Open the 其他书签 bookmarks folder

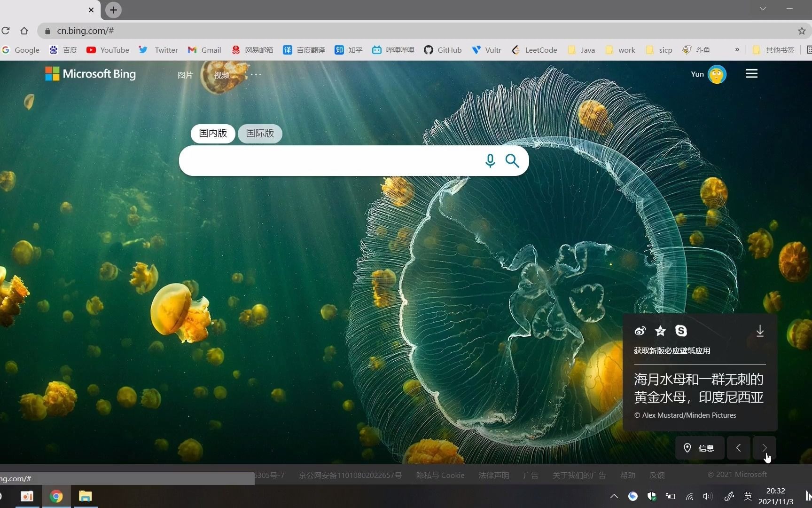[773, 50]
